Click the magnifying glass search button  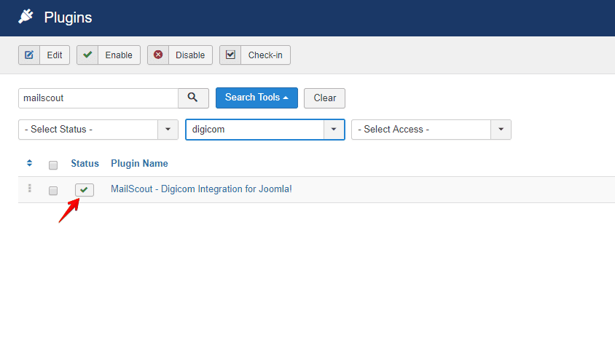point(193,98)
